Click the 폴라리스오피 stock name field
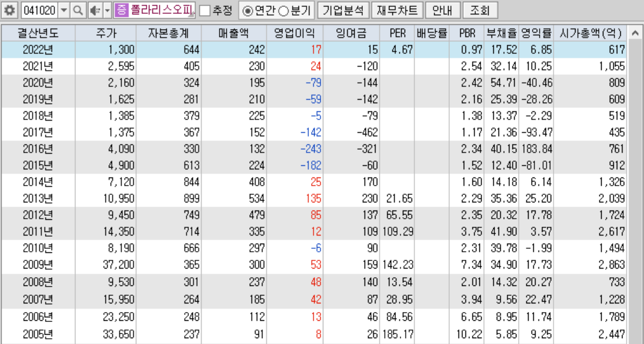The width and height of the screenshot is (644, 344). [x=161, y=10]
